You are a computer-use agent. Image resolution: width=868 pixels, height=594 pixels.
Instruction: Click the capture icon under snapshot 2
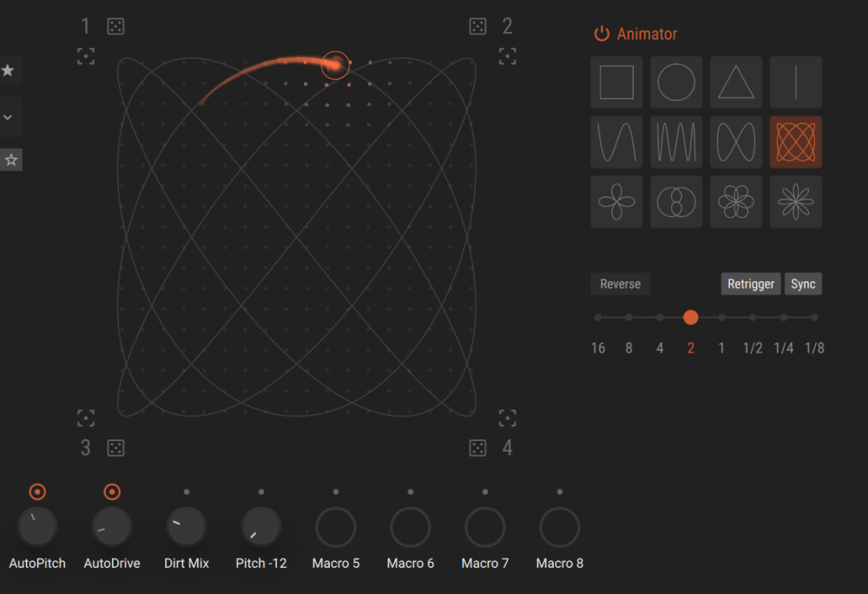click(508, 56)
